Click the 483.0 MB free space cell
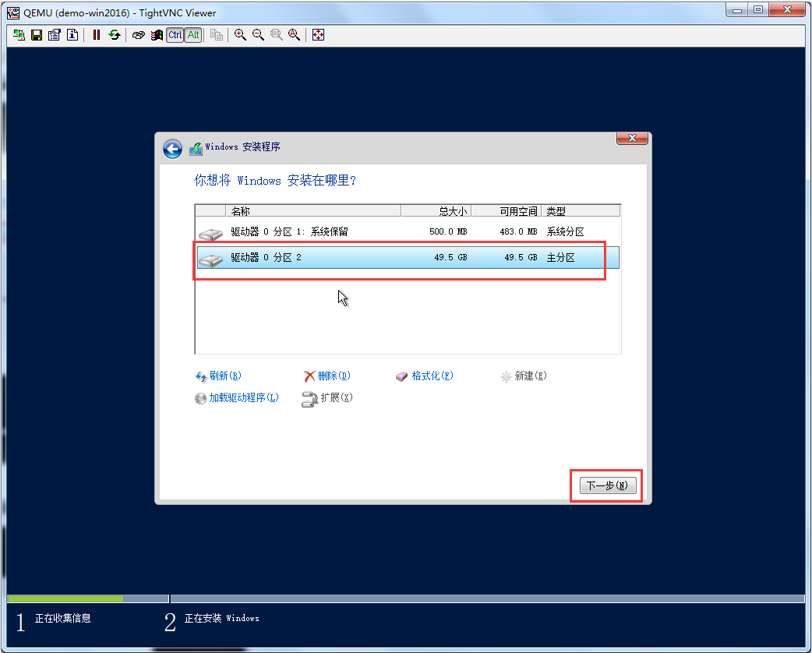812x653 pixels. click(518, 232)
